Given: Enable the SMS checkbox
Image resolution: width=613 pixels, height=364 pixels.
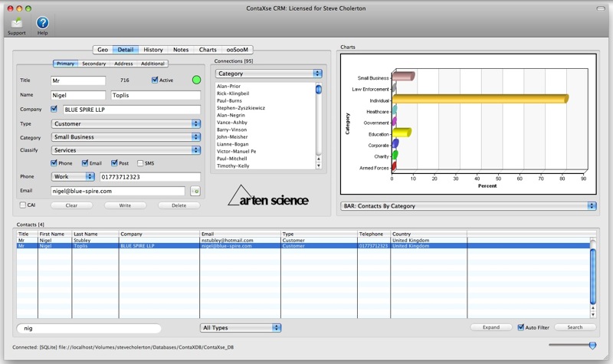Looking at the screenshot, I should (x=140, y=163).
